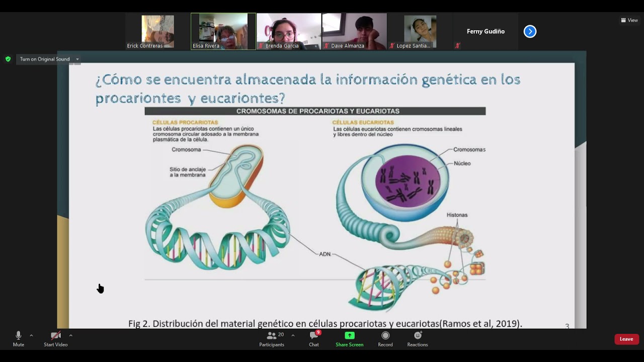Open video options arrow beside Start Video
This screenshot has width=644, height=362.
click(71, 335)
